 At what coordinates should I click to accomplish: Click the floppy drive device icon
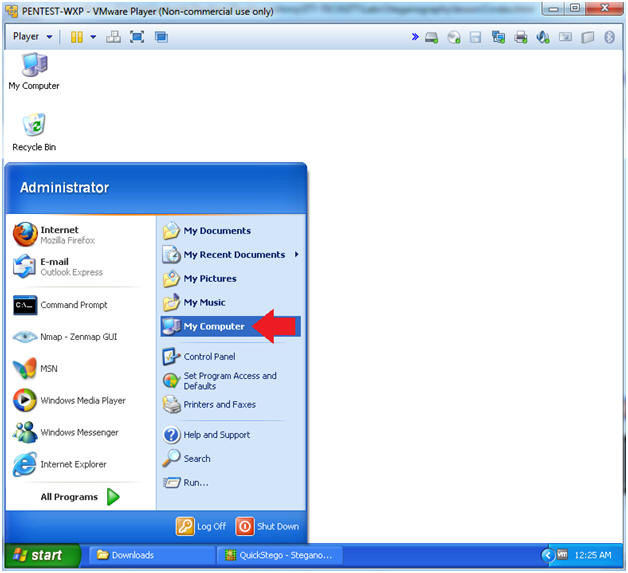click(475, 38)
